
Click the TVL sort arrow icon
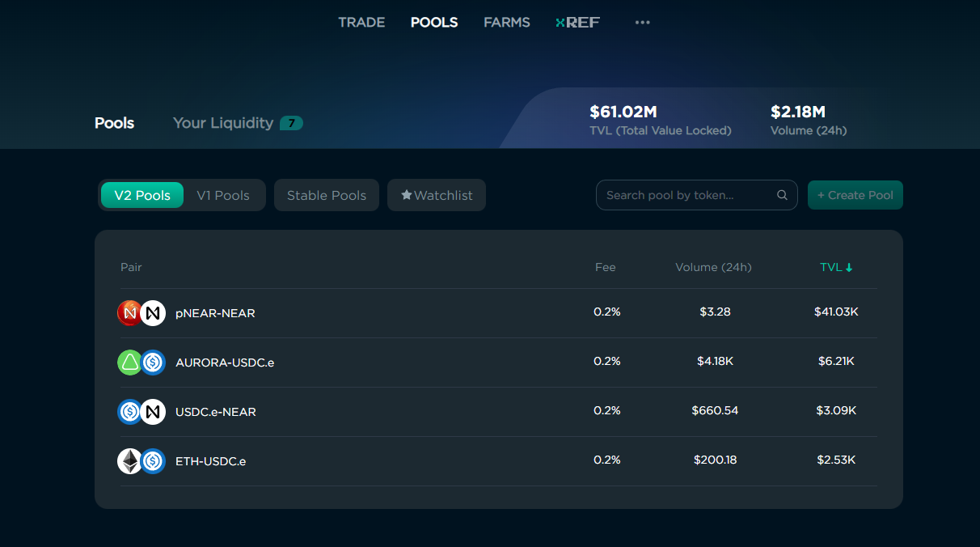click(x=849, y=268)
